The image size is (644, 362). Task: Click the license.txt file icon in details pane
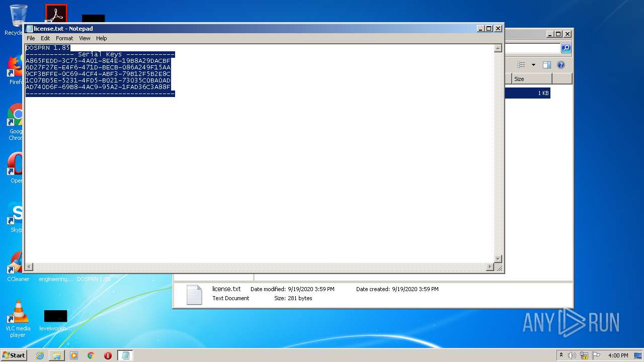(x=194, y=295)
